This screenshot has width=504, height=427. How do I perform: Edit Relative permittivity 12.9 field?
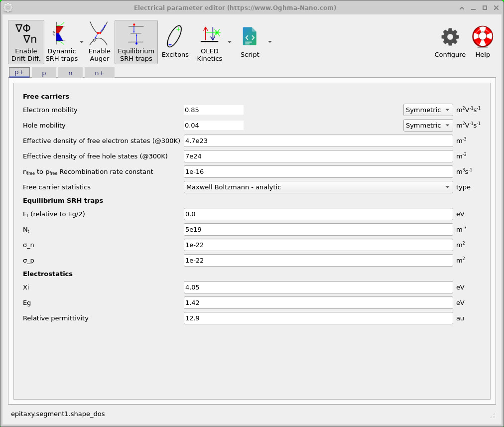pos(318,318)
